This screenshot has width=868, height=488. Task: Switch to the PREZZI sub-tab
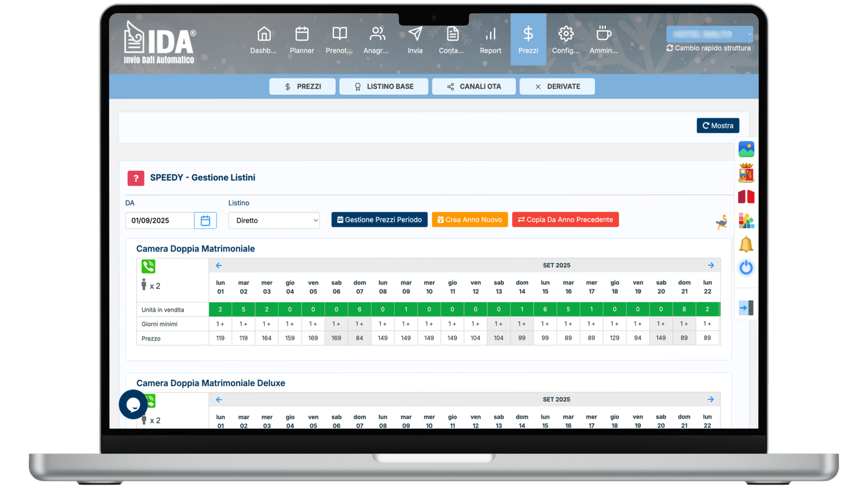(x=302, y=87)
